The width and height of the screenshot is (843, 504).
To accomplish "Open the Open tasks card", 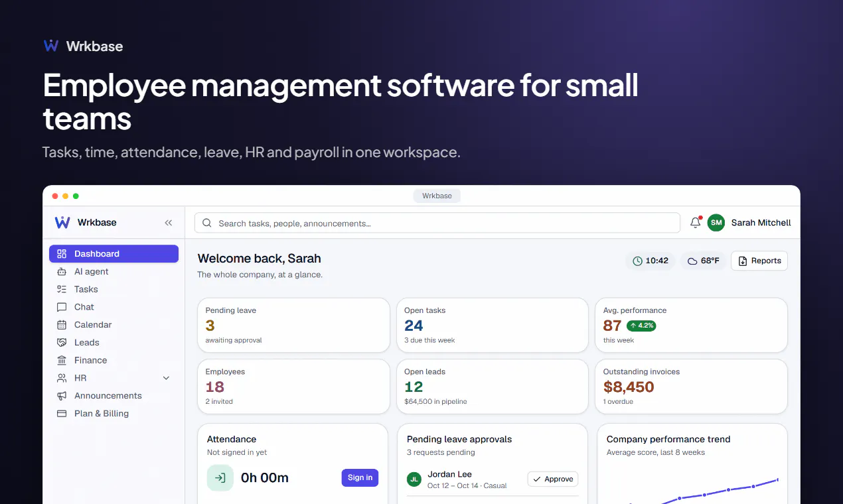I will pyautogui.click(x=492, y=325).
